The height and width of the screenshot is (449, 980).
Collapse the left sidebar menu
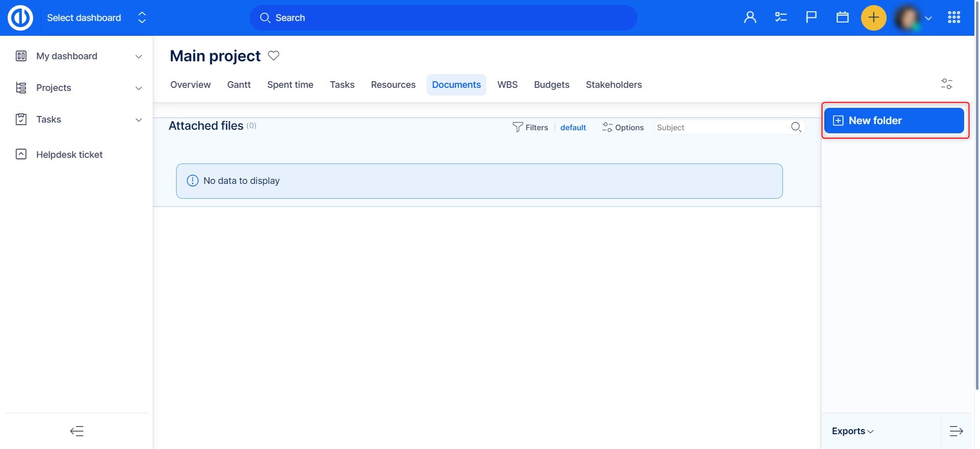click(x=77, y=431)
